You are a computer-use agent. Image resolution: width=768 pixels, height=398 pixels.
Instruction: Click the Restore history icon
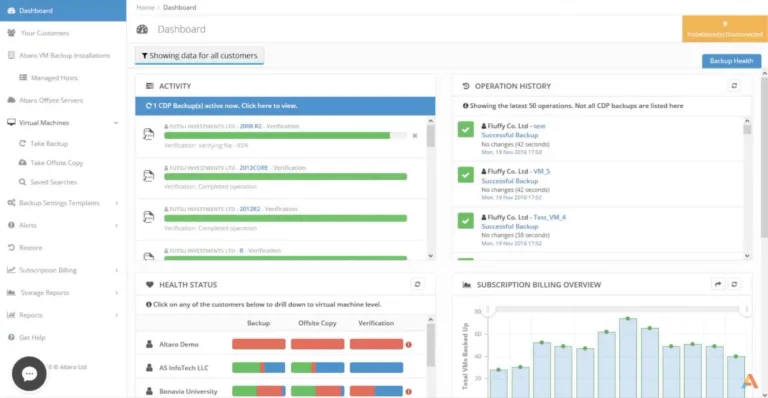[11, 248]
